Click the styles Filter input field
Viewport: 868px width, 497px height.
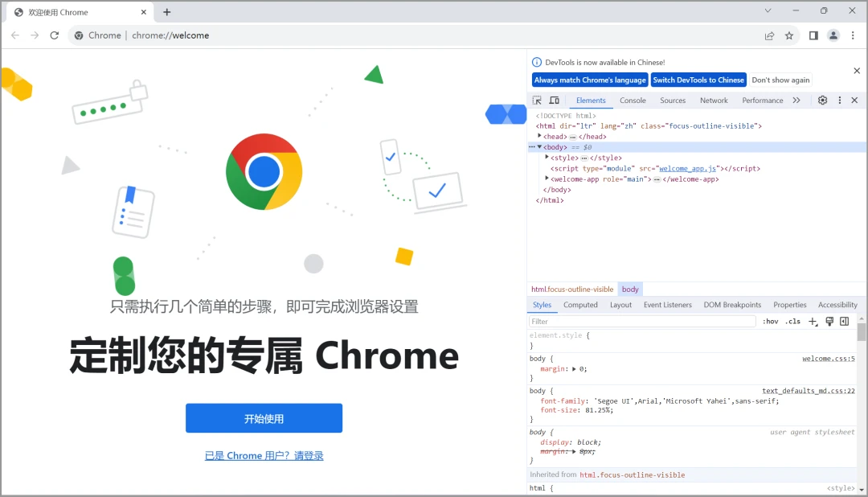[x=643, y=322]
